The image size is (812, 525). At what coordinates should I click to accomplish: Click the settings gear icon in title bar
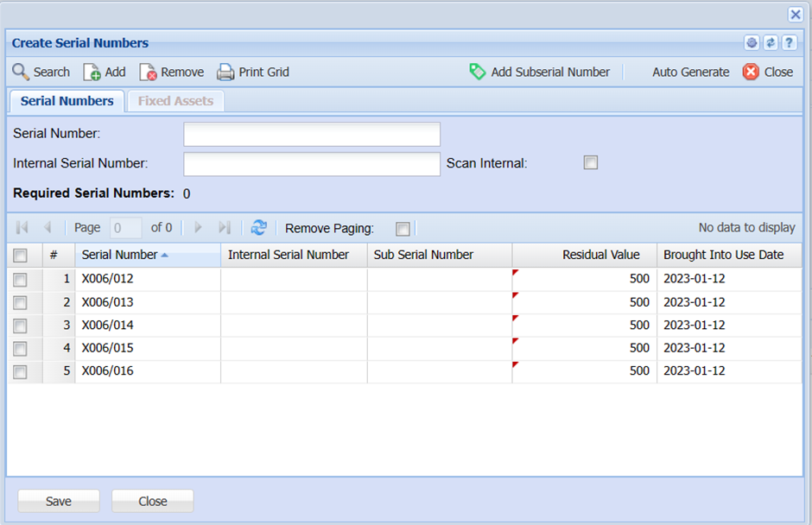752,43
